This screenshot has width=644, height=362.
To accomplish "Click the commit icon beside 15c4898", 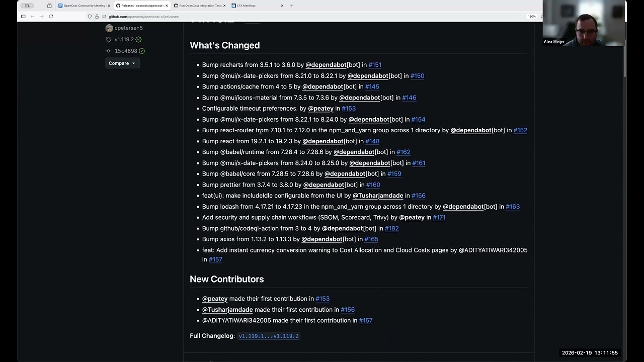I will pos(109,51).
